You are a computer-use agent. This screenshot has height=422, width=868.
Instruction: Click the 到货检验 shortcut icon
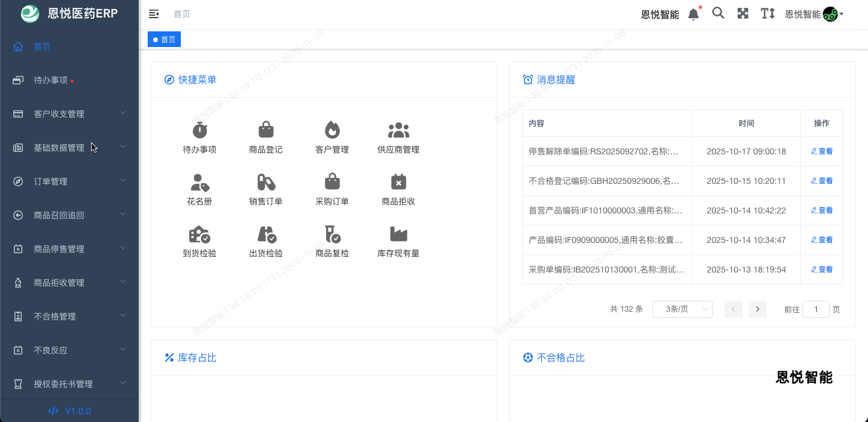[x=200, y=234]
